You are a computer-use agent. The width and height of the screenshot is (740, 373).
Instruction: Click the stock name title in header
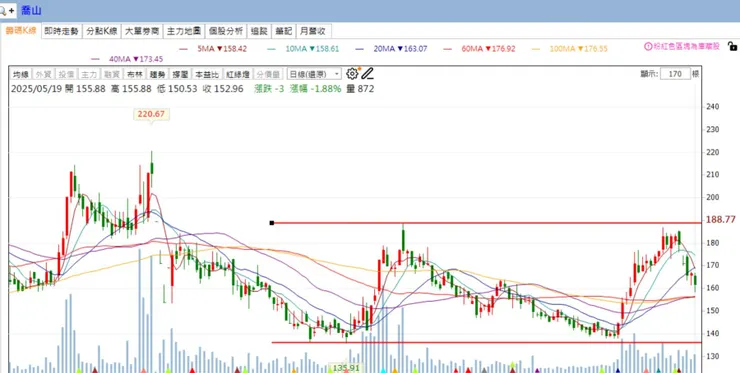tap(31, 10)
